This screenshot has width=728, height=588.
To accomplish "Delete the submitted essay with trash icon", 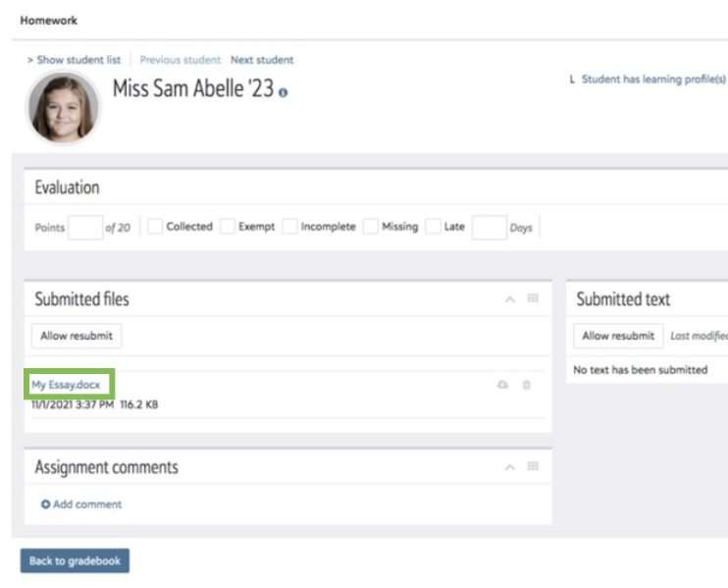I will pos(527,385).
